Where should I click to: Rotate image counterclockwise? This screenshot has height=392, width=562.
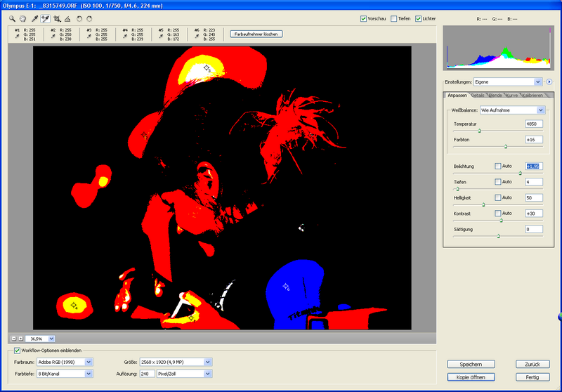(x=79, y=18)
